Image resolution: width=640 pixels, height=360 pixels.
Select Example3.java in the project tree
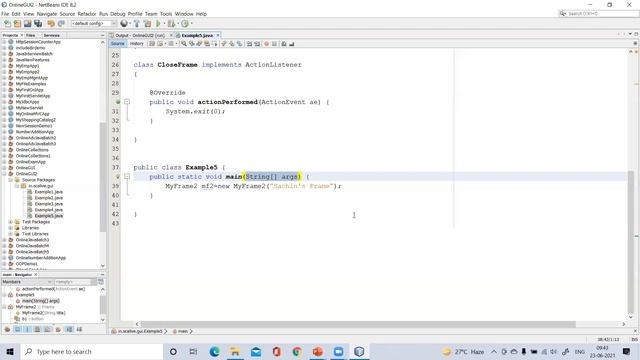[x=49, y=204]
